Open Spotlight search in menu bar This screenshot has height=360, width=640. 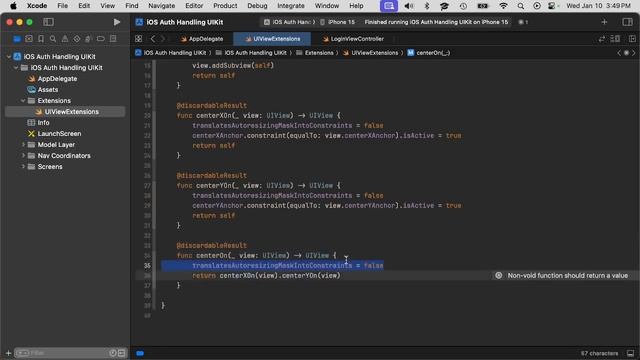click(520, 6)
